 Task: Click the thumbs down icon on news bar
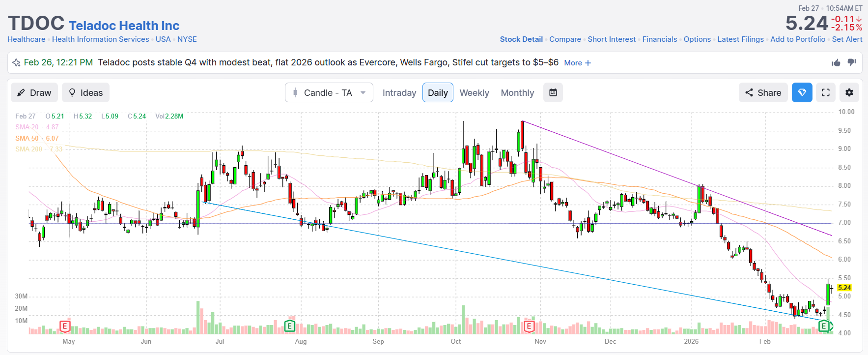point(852,62)
